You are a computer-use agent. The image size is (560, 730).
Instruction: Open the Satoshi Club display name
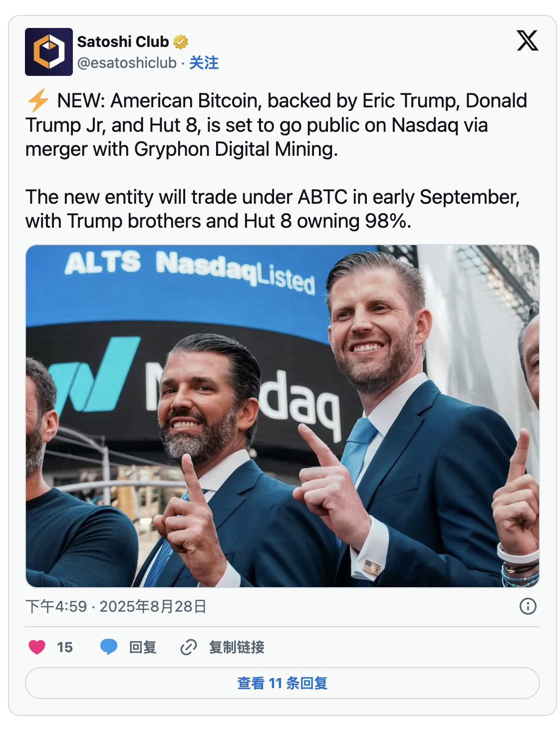click(x=123, y=42)
